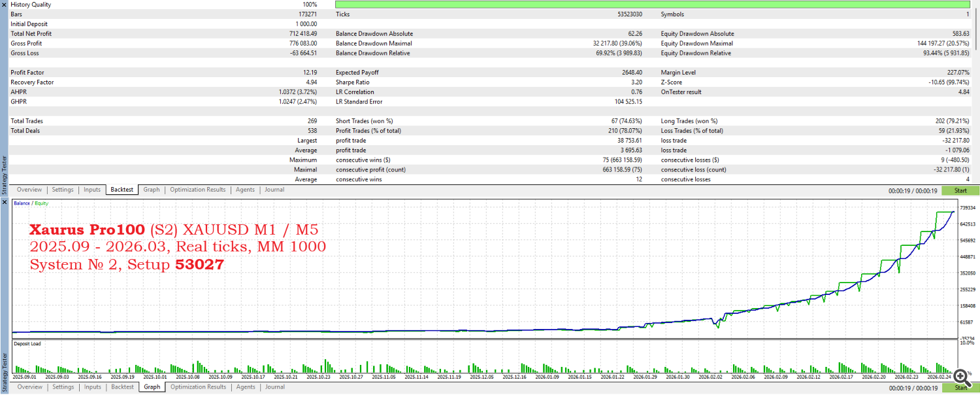The width and height of the screenshot is (980, 395).
Task: Open Settings tab beneath the Deposit Load chart
Action: [63, 387]
